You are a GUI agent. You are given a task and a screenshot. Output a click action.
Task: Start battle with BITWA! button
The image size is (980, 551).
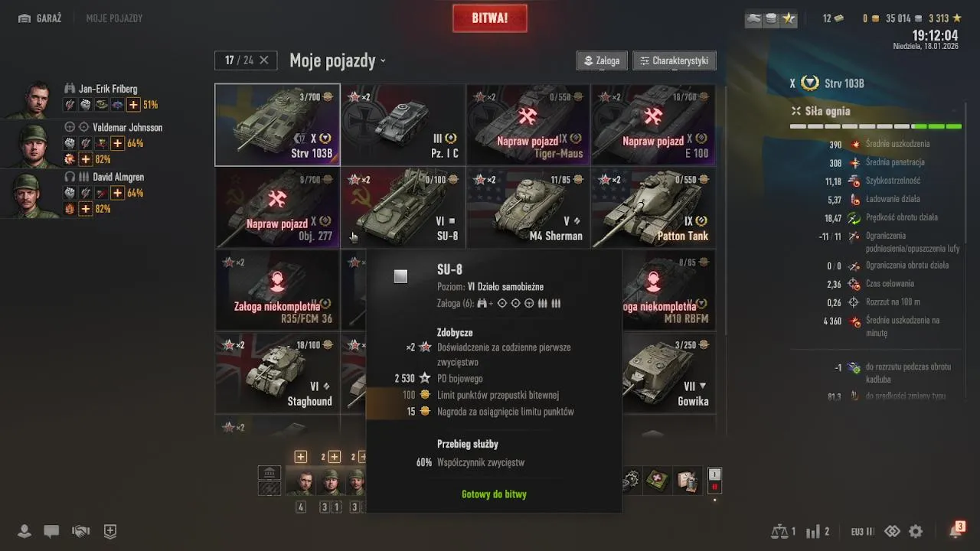pos(490,18)
